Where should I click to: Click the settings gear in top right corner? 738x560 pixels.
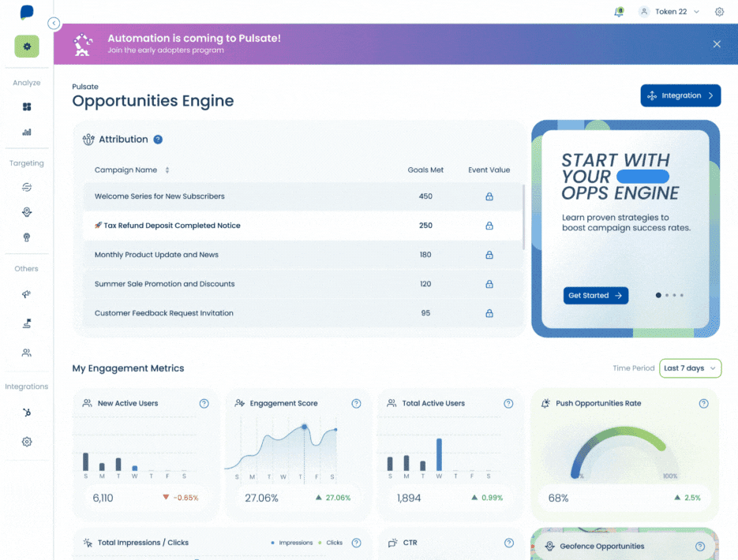719,12
